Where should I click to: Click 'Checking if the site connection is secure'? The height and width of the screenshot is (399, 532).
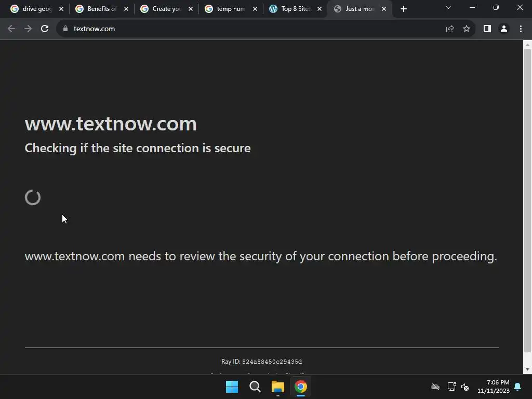[x=138, y=148]
